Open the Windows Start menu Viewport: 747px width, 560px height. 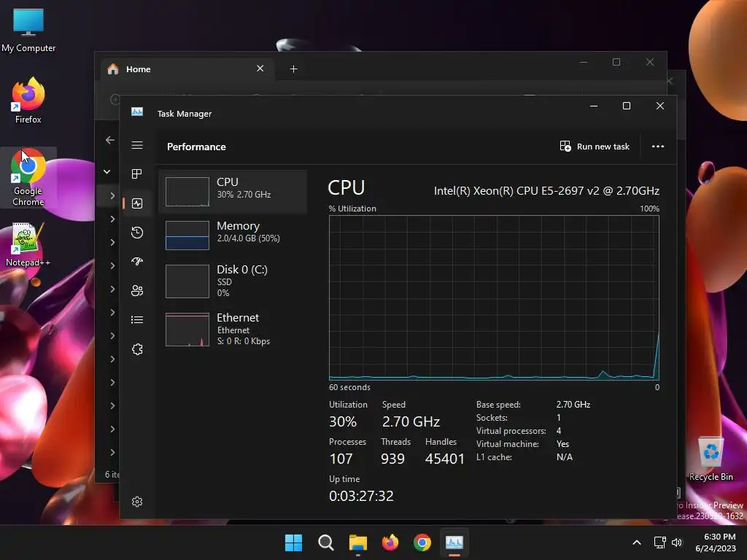pyautogui.click(x=293, y=542)
